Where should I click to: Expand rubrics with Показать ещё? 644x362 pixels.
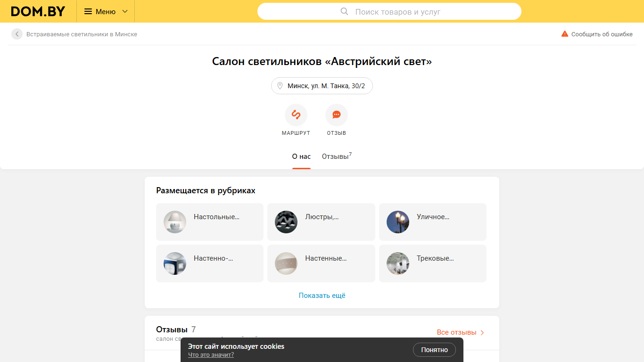click(x=322, y=296)
